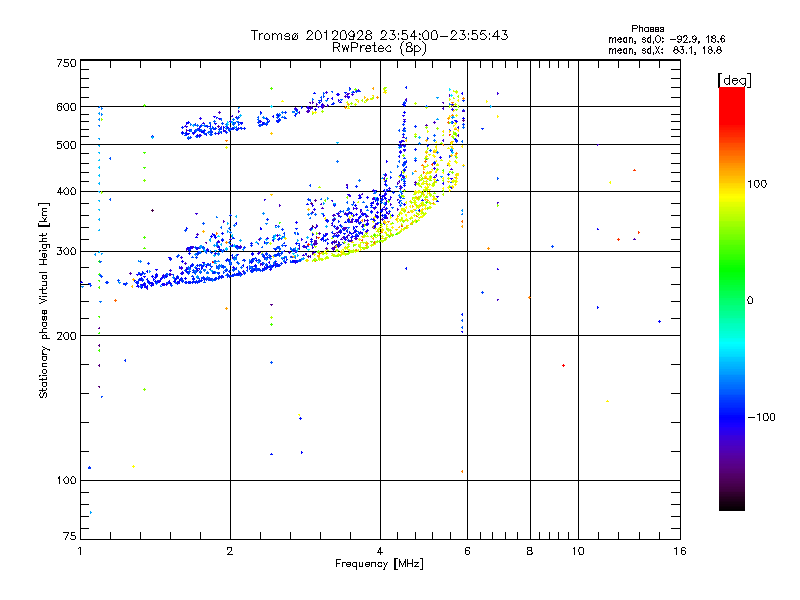Click the y-axis tick label '600'

(x=66, y=107)
